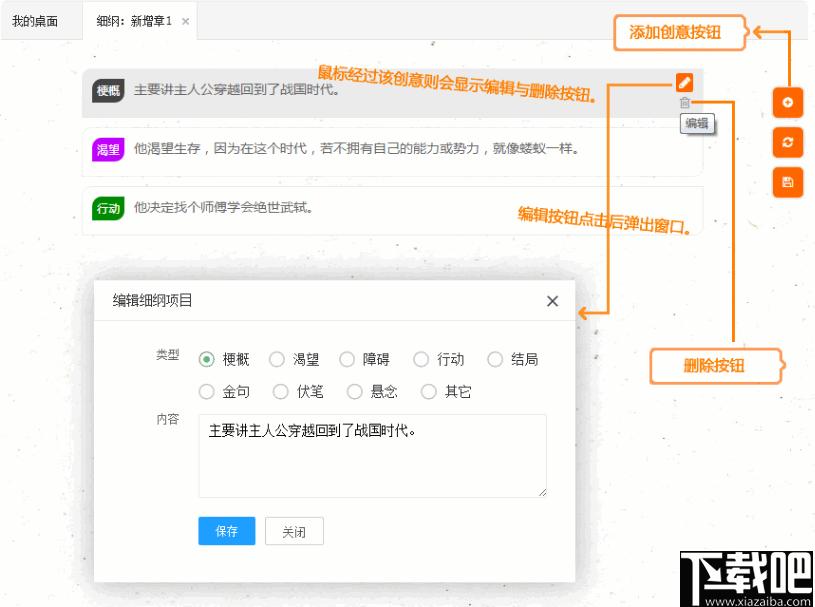Delete the idea using the trash icon

[x=684, y=102]
